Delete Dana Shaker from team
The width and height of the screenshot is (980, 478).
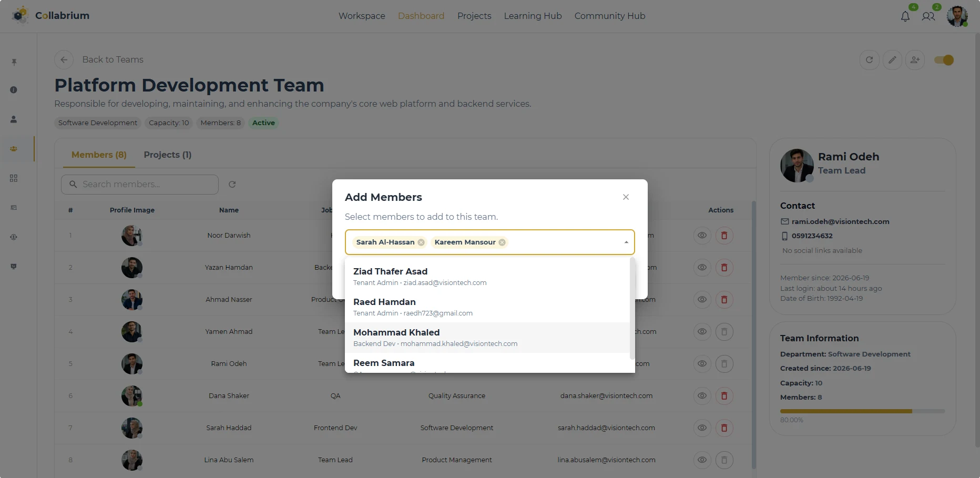coord(724,396)
